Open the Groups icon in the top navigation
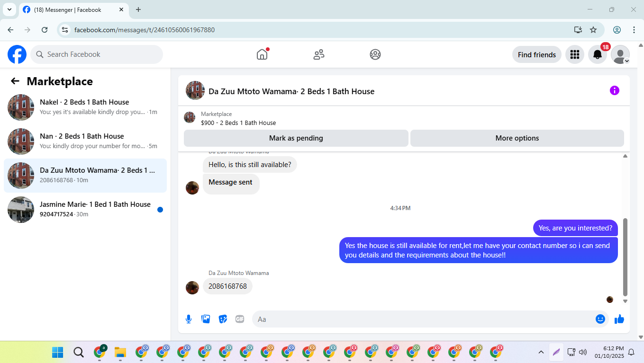Image resolution: width=644 pixels, height=363 pixels. pyautogui.click(x=375, y=54)
